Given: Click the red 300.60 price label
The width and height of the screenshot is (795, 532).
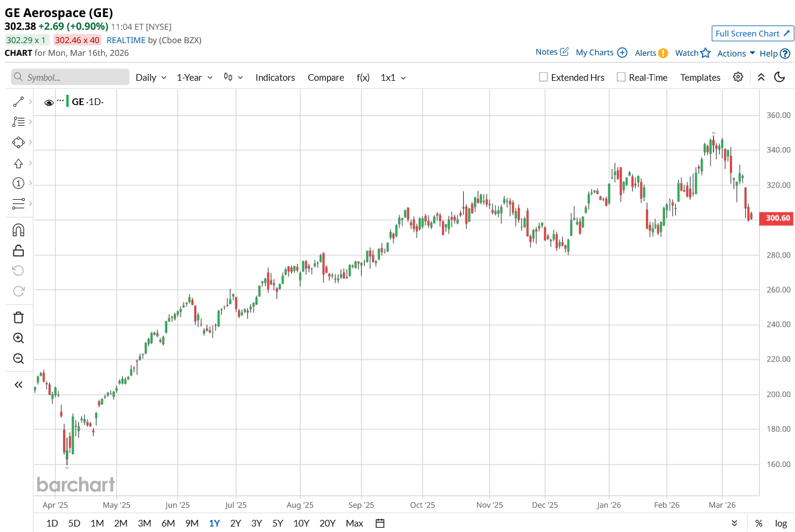Looking at the screenshot, I should tap(776, 218).
